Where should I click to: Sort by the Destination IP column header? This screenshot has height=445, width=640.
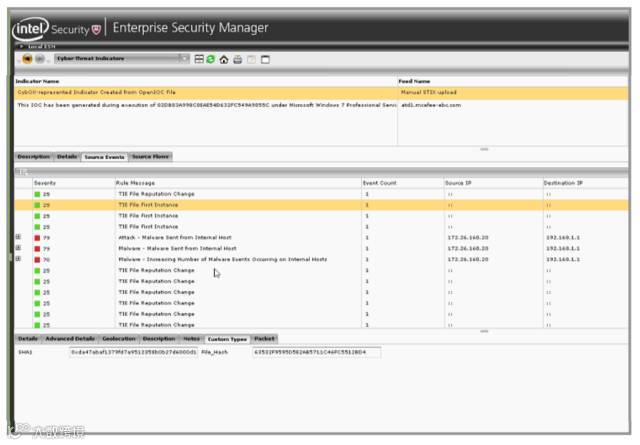pyautogui.click(x=563, y=183)
